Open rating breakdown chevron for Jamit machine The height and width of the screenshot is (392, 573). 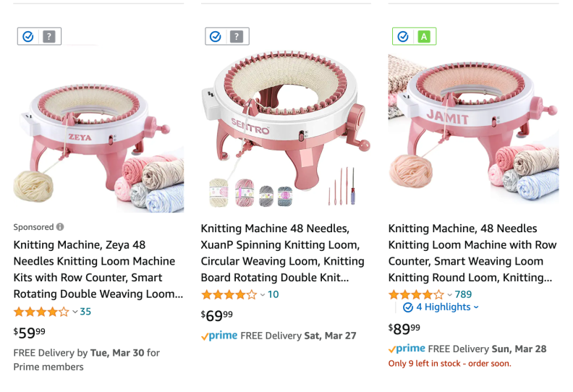pyautogui.click(x=449, y=295)
